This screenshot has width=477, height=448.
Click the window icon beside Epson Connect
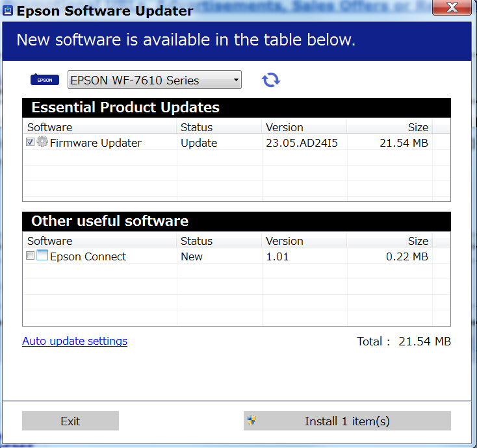[x=42, y=255]
